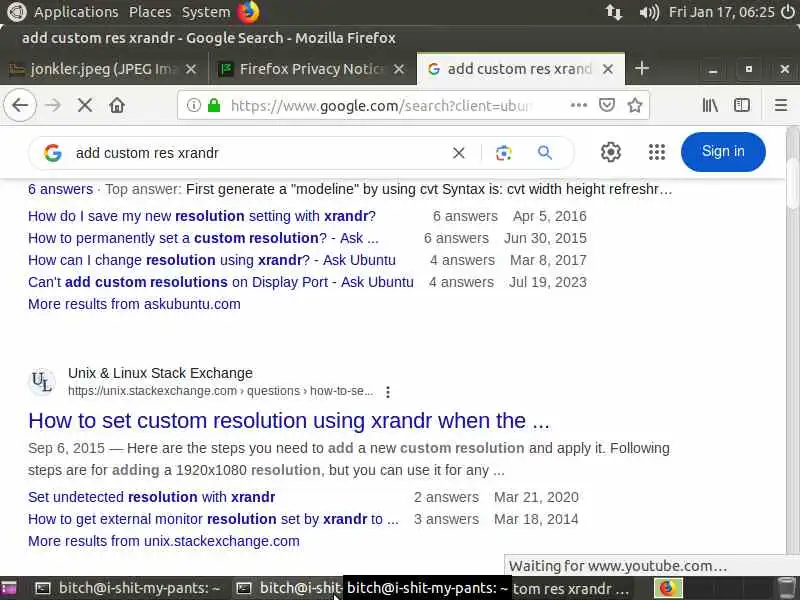Viewport: 800px width, 600px height.
Task: Close the Firefox Privacy Notice tab
Action: [399, 69]
